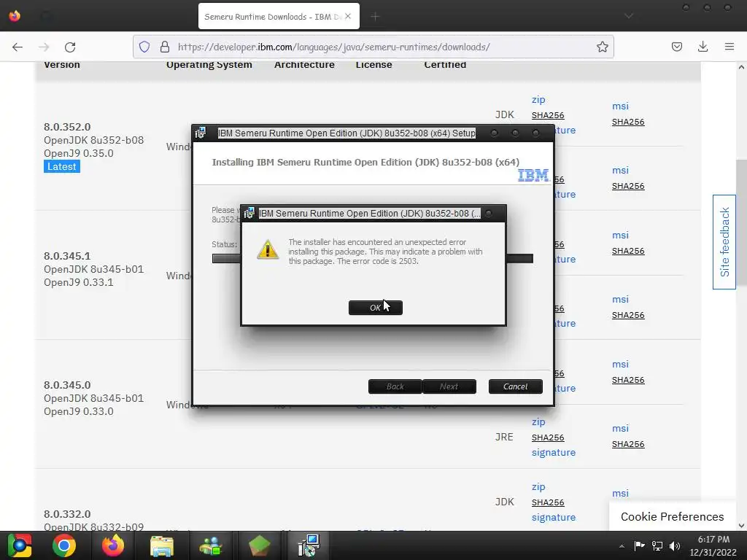Show hidden system tray icons
The height and width of the screenshot is (560, 747).
click(622, 546)
